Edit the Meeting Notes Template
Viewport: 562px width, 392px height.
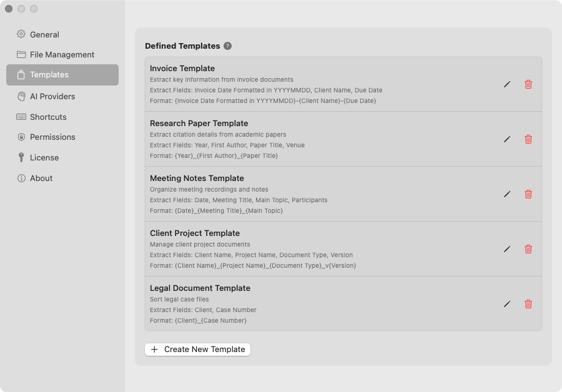[507, 194]
